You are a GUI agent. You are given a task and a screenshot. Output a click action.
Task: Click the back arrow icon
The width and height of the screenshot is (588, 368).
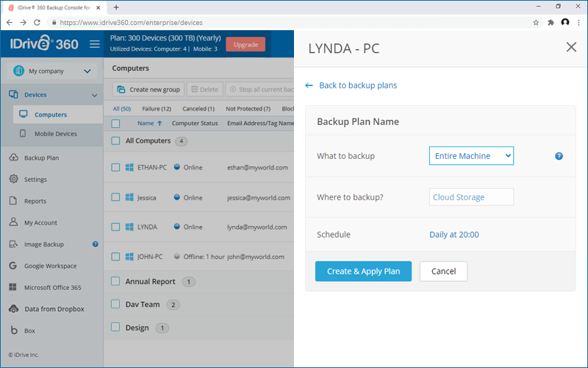pyautogui.click(x=309, y=85)
